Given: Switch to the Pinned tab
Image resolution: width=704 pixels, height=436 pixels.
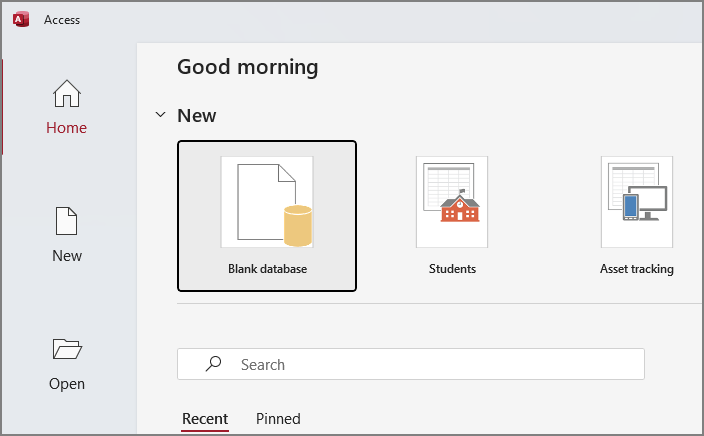Looking at the screenshot, I should click(x=278, y=419).
